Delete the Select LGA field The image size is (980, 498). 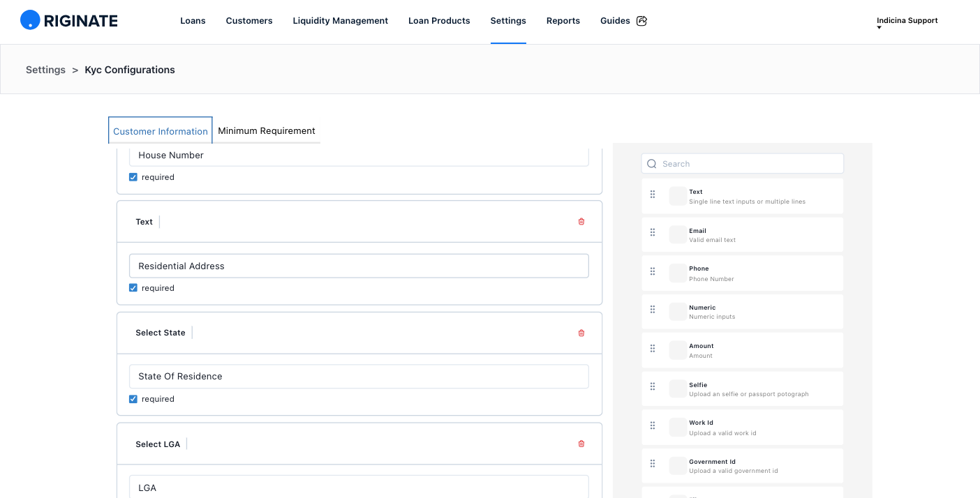point(581,444)
